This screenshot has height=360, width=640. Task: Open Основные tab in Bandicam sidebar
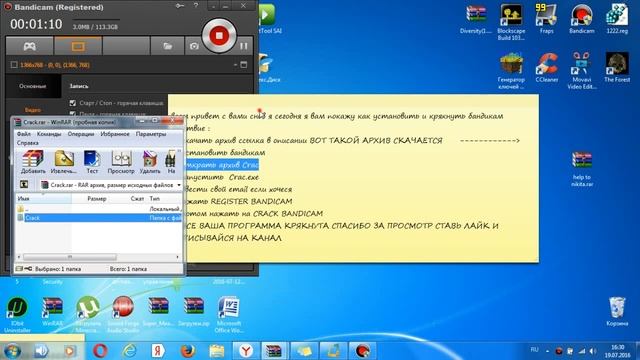[x=33, y=86]
